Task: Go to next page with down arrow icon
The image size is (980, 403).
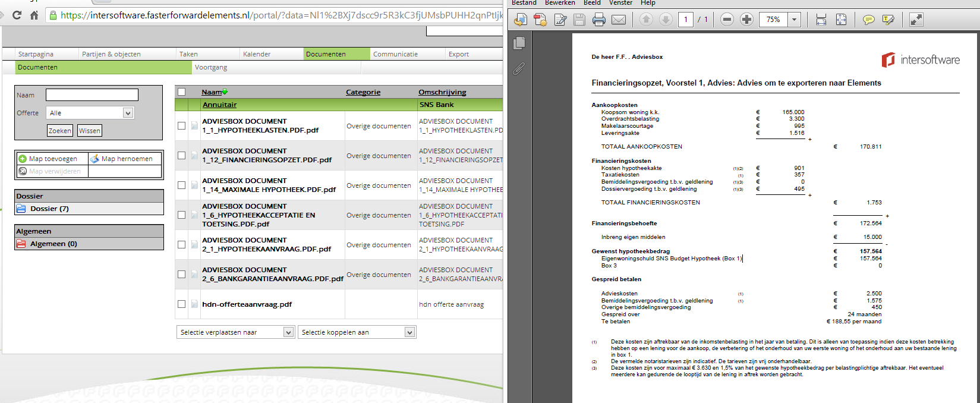Action: coord(666,20)
